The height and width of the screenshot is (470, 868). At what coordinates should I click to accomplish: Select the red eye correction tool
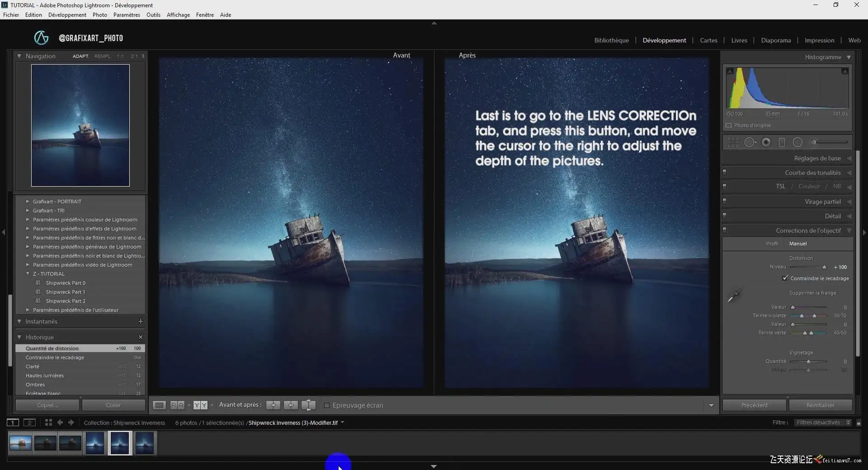click(766, 142)
